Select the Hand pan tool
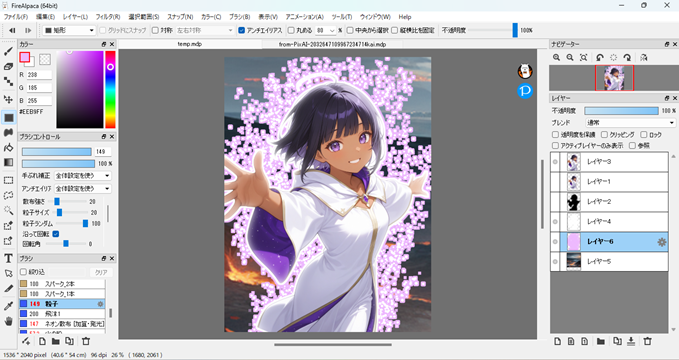The image size is (679, 360). click(8, 321)
